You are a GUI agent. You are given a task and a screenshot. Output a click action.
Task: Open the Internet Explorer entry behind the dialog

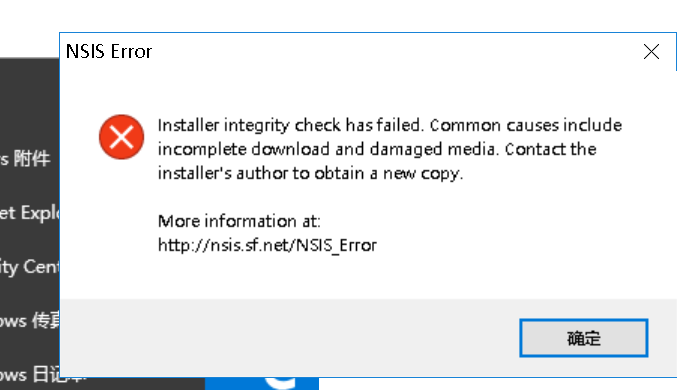[30, 213]
